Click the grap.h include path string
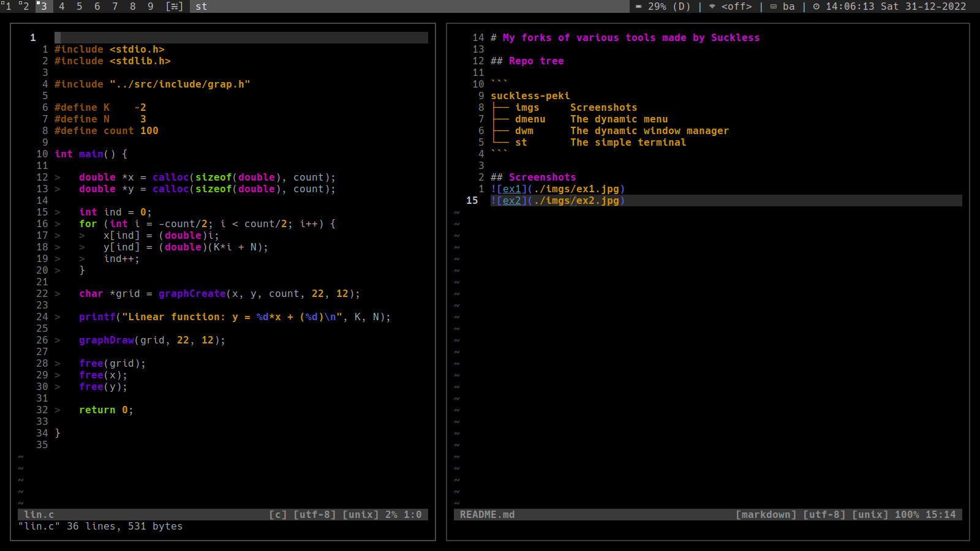This screenshot has height=551, width=980. [x=180, y=84]
